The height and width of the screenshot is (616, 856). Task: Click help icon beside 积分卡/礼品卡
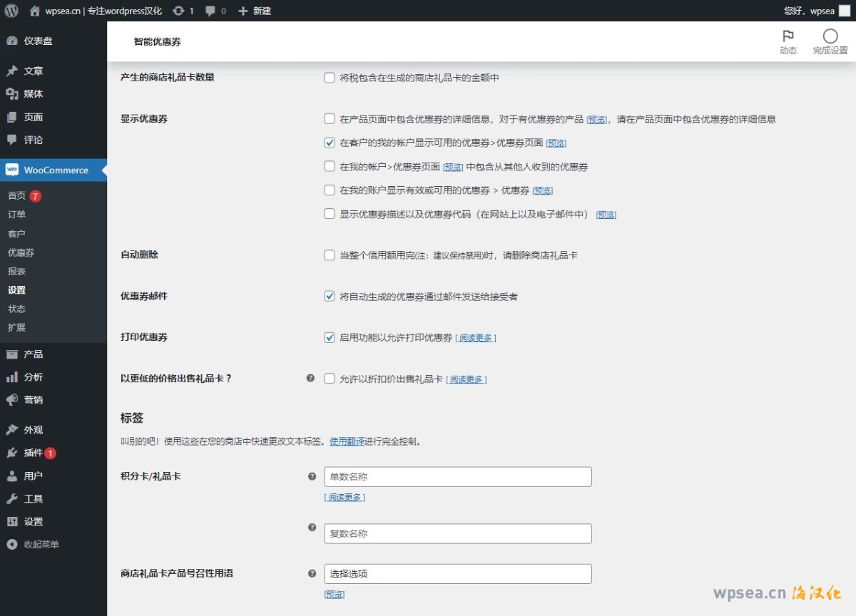click(312, 476)
